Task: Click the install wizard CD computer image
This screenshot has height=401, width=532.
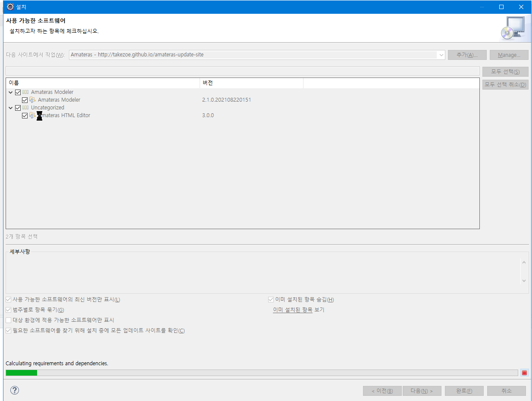Action: click(x=513, y=28)
